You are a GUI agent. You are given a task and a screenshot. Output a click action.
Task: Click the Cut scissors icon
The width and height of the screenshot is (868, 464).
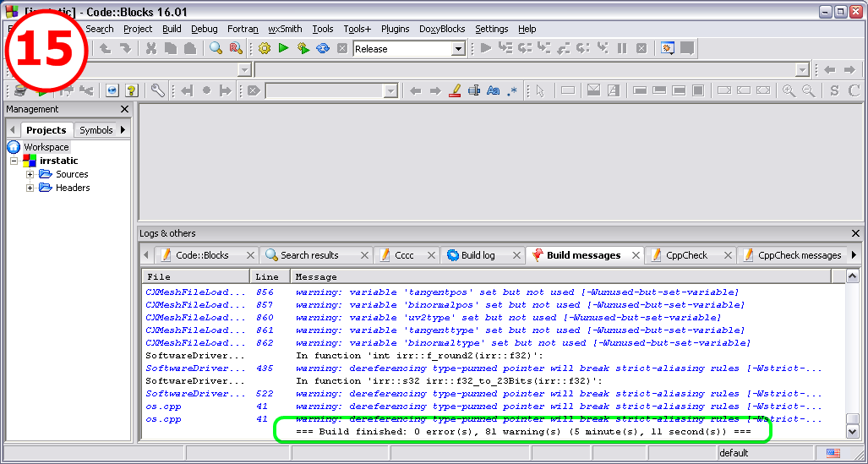151,49
